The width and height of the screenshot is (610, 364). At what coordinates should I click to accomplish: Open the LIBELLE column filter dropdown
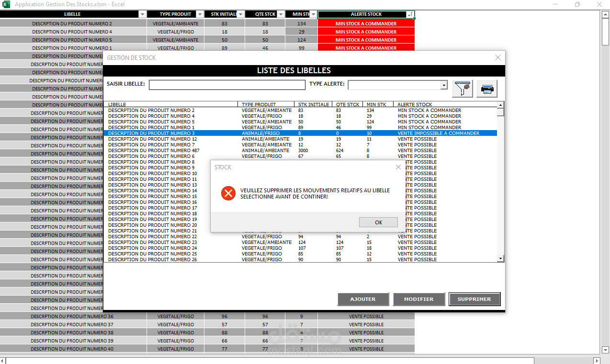[x=142, y=14]
